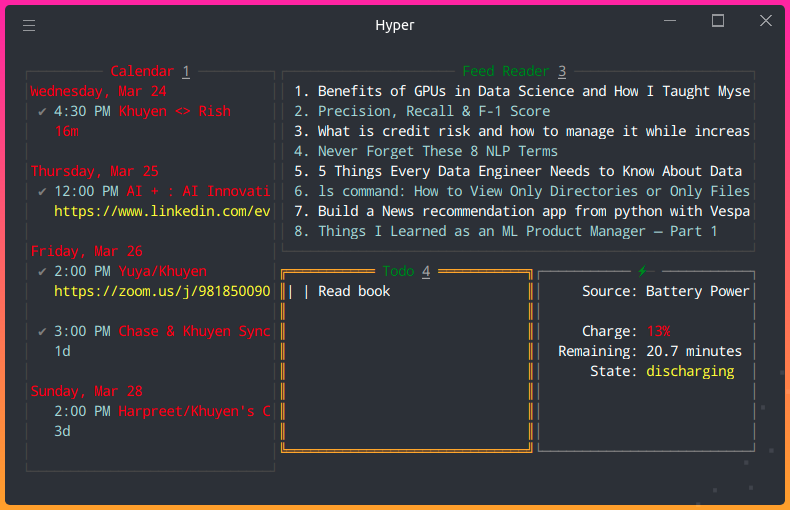Viewport: 790px width, 510px height.
Task: Click the Harpreet/Khuyen's event title
Action: 194,412
